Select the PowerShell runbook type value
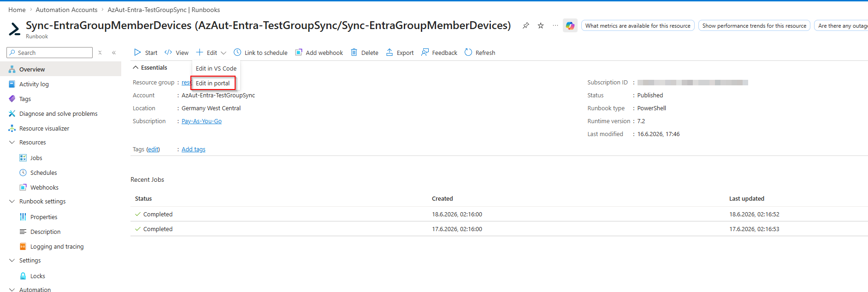The width and height of the screenshot is (868, 292). click(651, 108)
